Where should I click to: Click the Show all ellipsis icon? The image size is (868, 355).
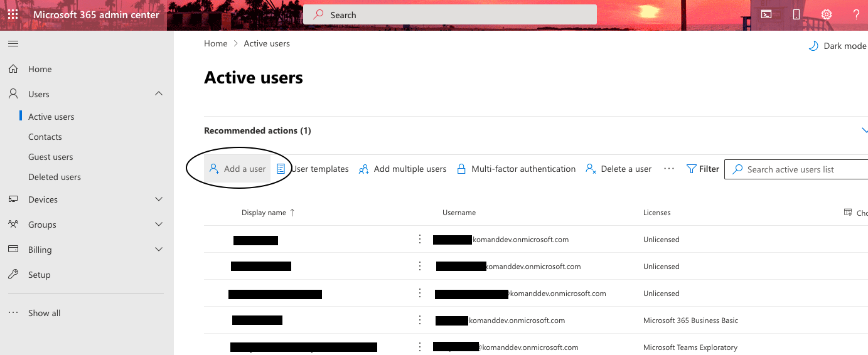click(x=13, y=313)
